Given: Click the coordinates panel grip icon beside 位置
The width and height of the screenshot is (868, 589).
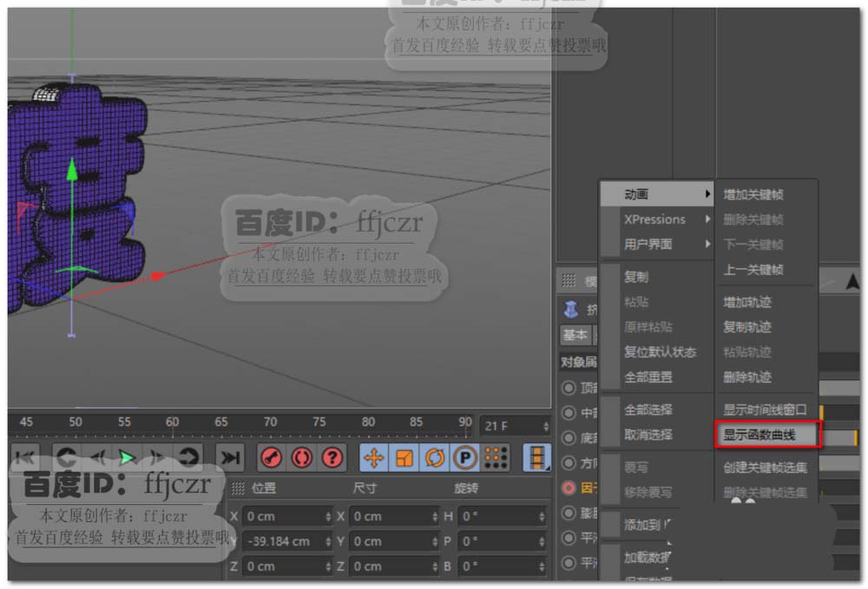Looking at the screenshot, I should point(238,488).
